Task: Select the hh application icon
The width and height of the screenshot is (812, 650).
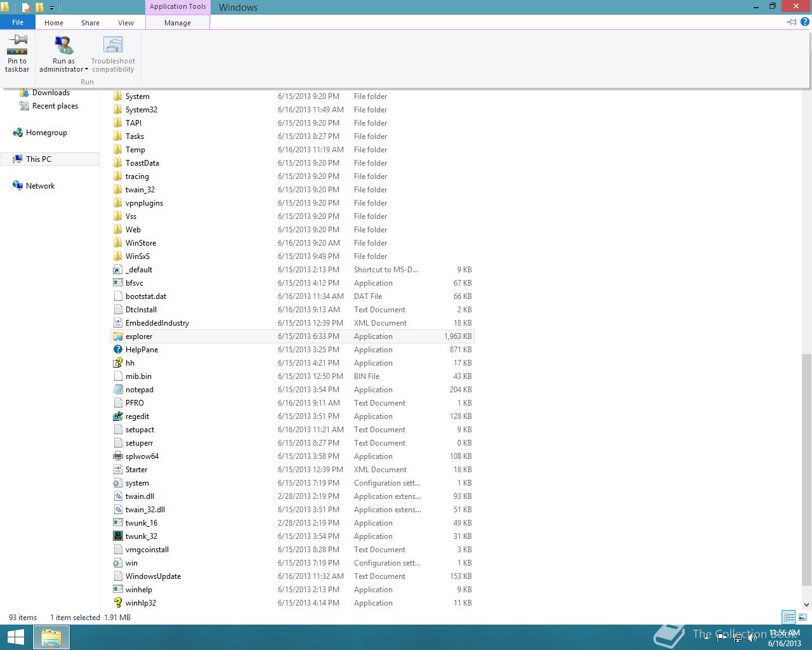Action: pos(117,363)
